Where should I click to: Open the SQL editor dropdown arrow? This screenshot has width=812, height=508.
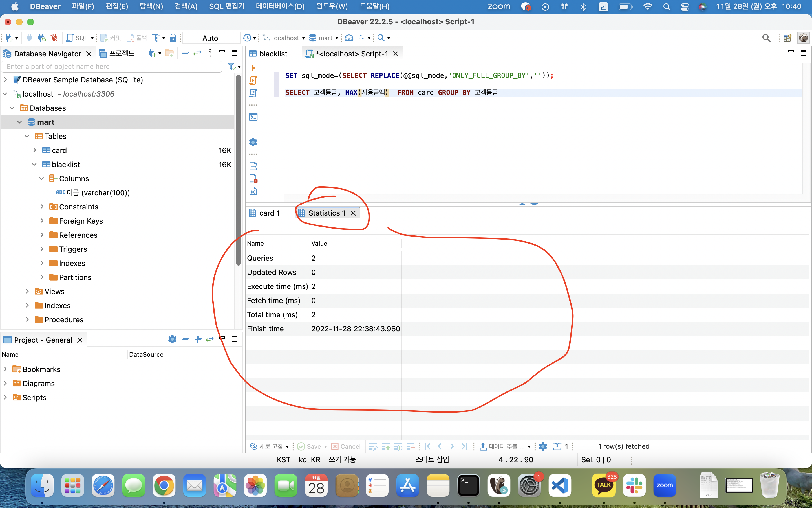[x=92, y=38]
